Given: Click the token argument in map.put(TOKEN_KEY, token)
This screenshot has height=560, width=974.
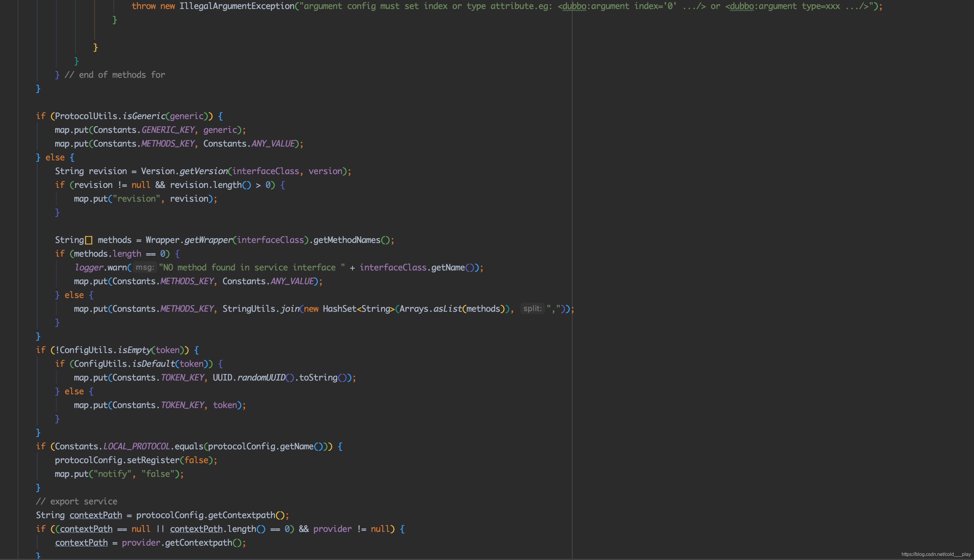Looking at the screenshot, I should click(225, 405).
